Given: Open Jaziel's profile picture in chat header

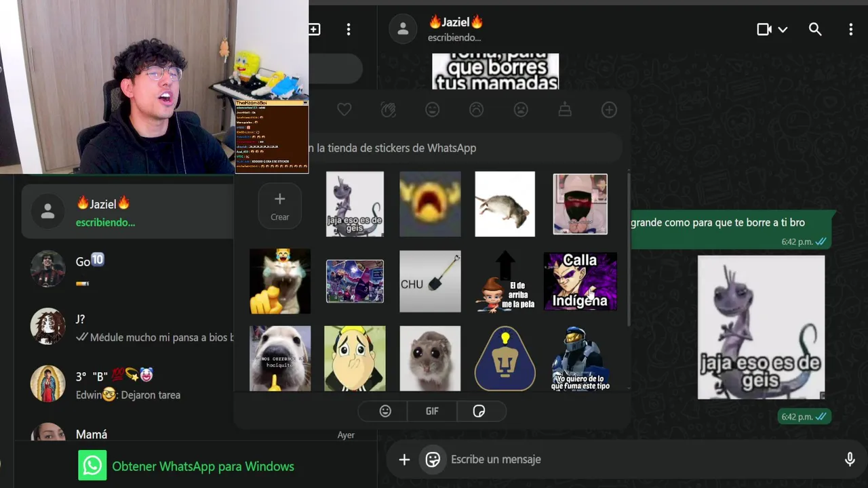Looking at the screenshot, I should (403, 29).
